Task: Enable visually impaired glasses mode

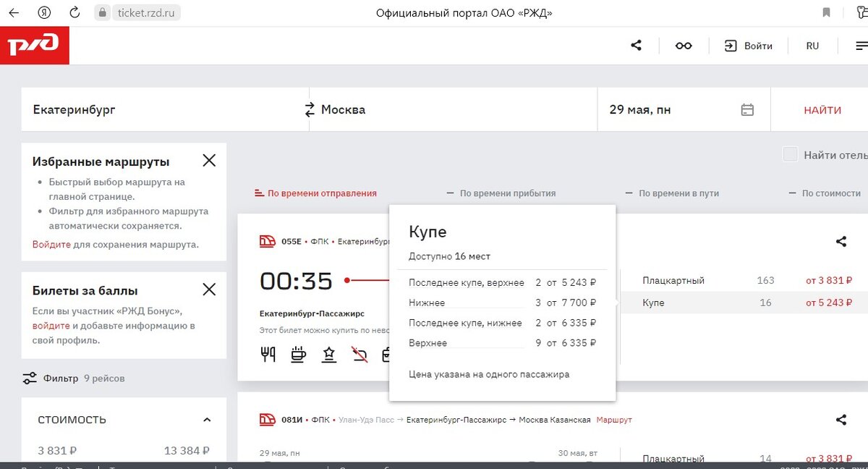Action: pos(684,46)
